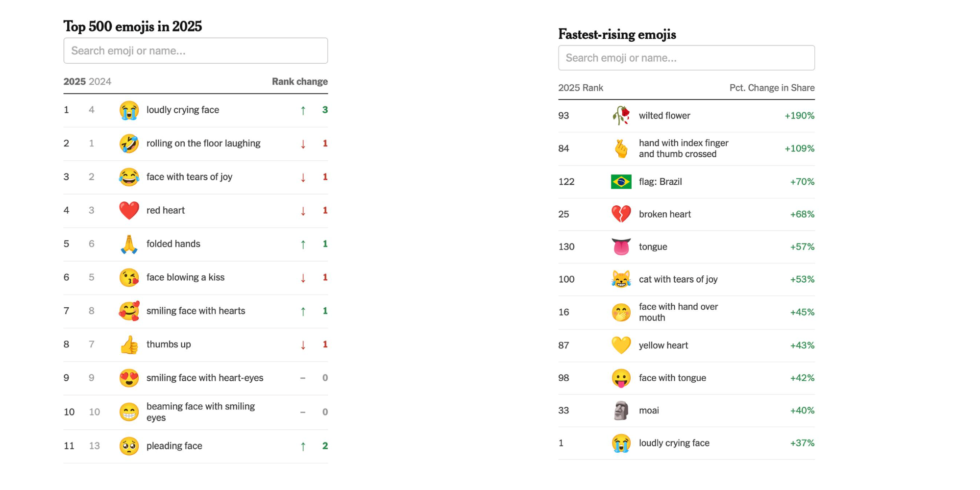This screenshot has height=490, width=980.
Task: Sort by the 2025 column header
Action: pos(74,81)
